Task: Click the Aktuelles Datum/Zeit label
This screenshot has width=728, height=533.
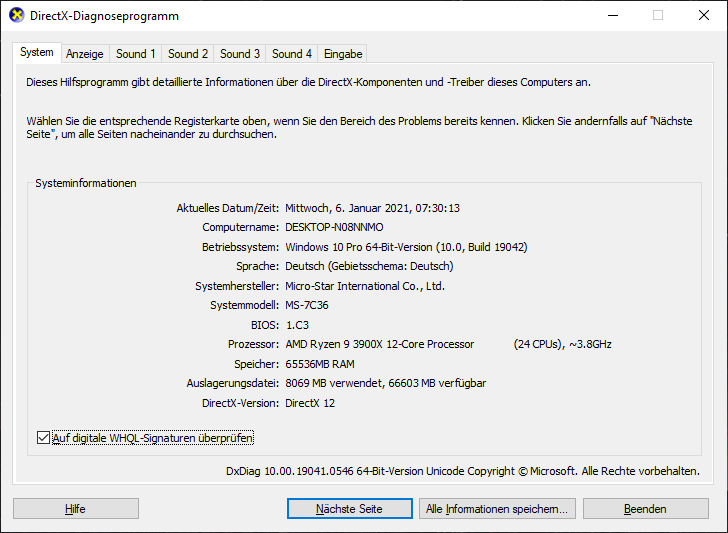Action: (228, 208)
